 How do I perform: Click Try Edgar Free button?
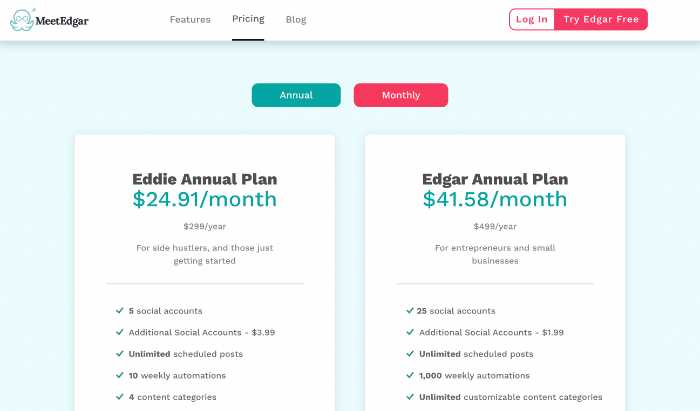pyautogui.click(x=601, y=19)
